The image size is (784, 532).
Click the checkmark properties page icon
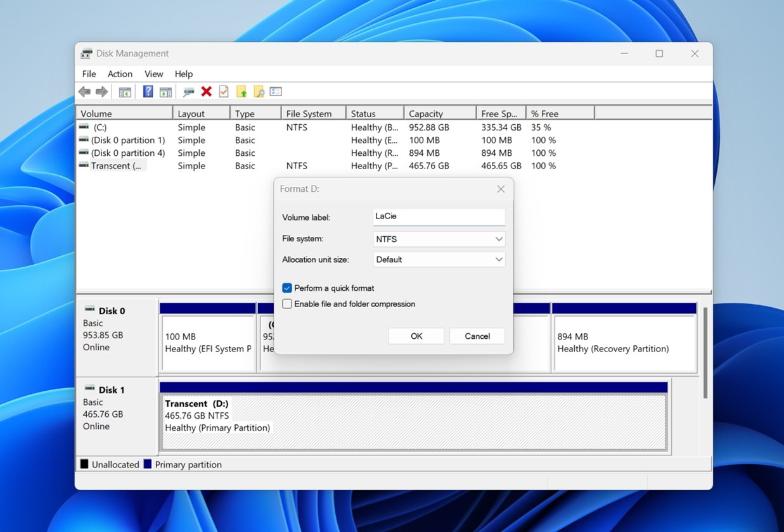[224, 92]
